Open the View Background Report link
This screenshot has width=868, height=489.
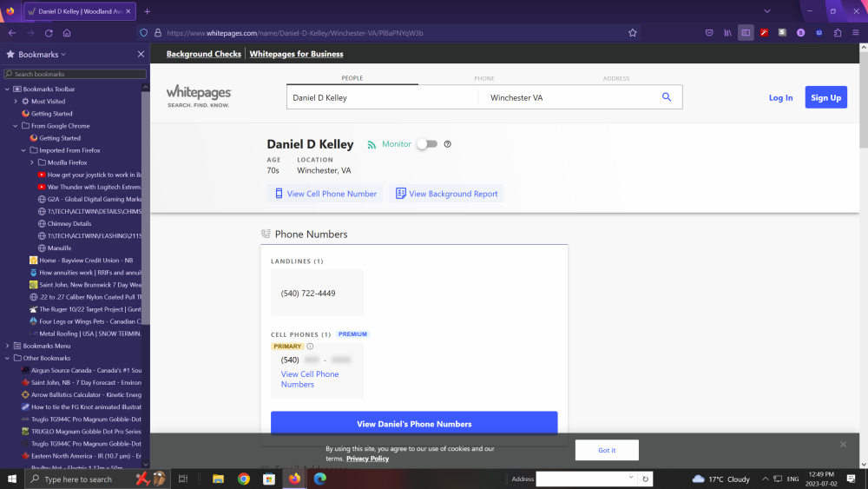[446, 194]
